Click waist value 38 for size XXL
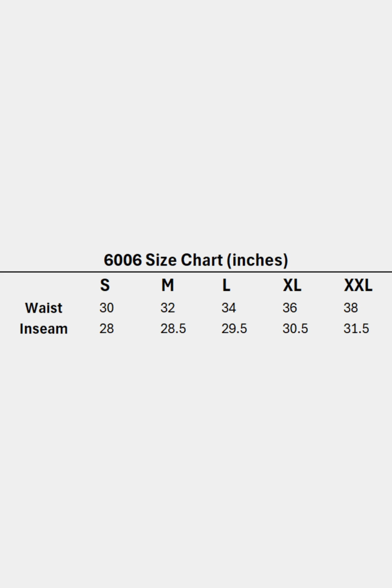The height and width of the screenshot is (588, 392). pyautogui.click(x=351, y=308)
